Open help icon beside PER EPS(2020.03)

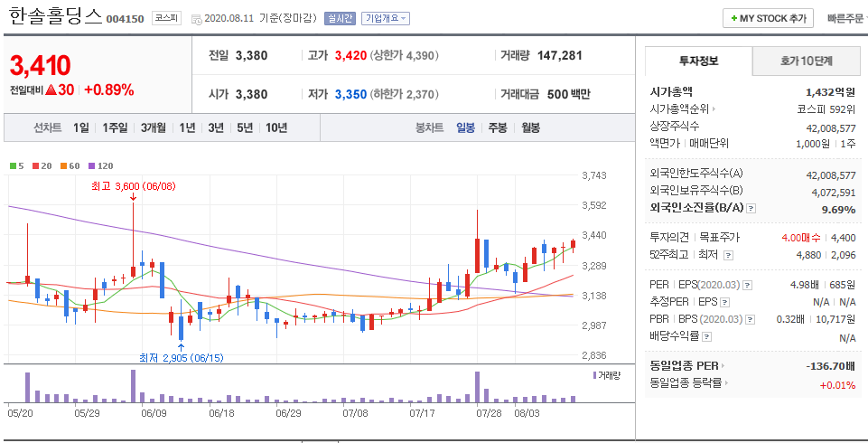coord(747,285)
